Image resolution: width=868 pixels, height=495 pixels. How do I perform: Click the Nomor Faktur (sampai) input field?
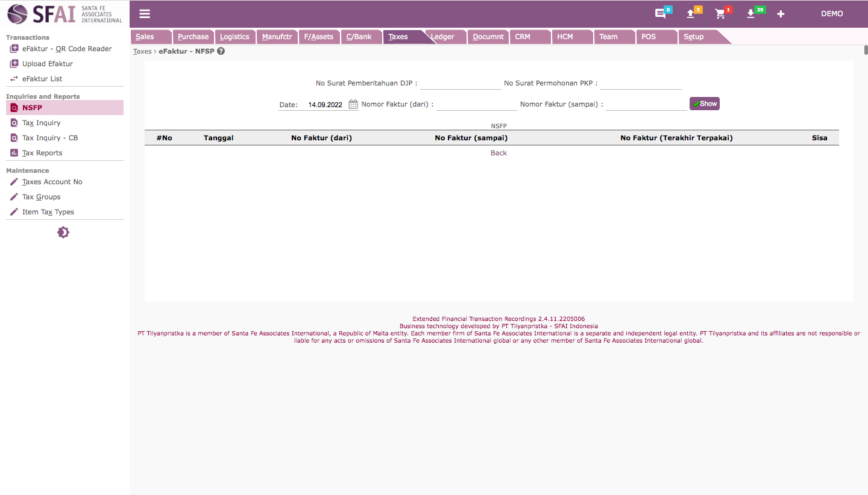coord(646,104)
